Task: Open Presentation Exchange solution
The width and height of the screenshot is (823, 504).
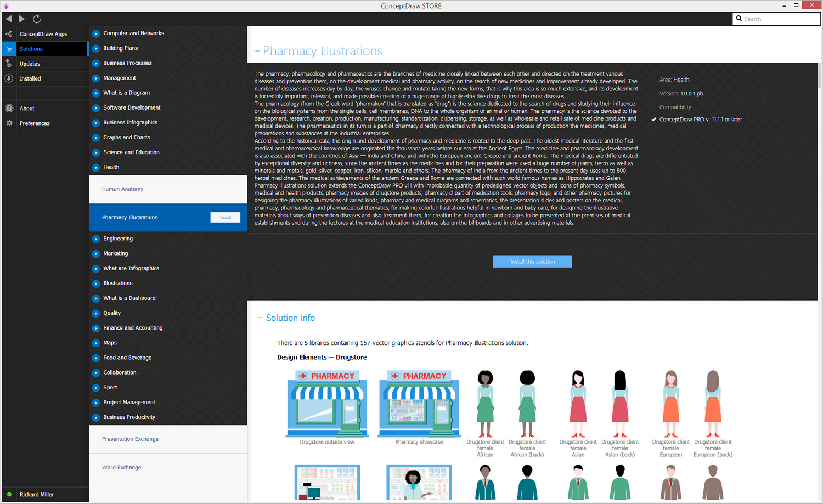Action: 168,439
